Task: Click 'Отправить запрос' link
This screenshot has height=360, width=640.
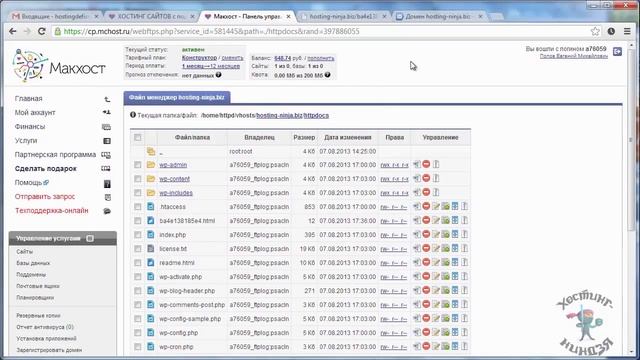Action: coord(45,196)
